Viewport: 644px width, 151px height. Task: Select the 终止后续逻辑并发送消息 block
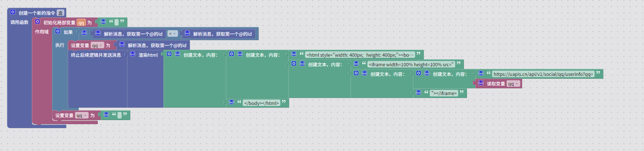pos(96,55)
